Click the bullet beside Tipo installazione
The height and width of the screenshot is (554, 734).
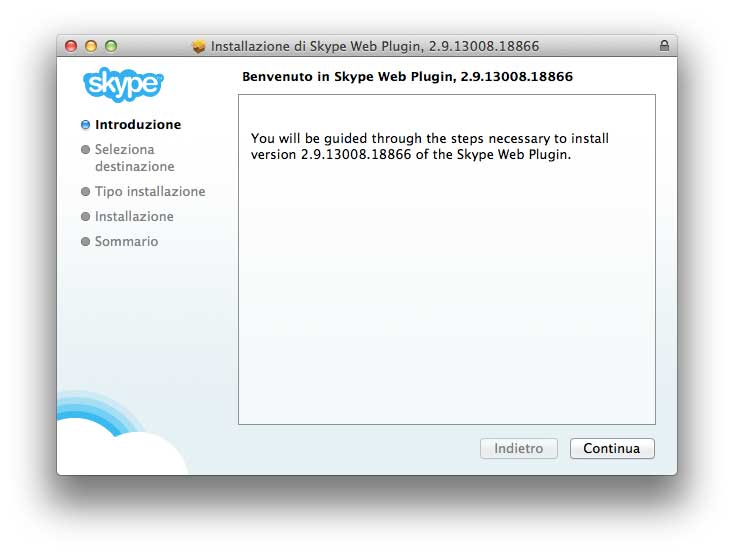pyautogui.click(x=86, y=192)
